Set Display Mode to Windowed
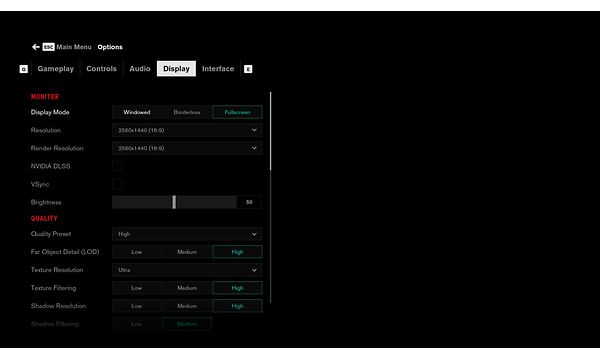Image resolution: width=600 pixels, height=360 pixels. 137,112
